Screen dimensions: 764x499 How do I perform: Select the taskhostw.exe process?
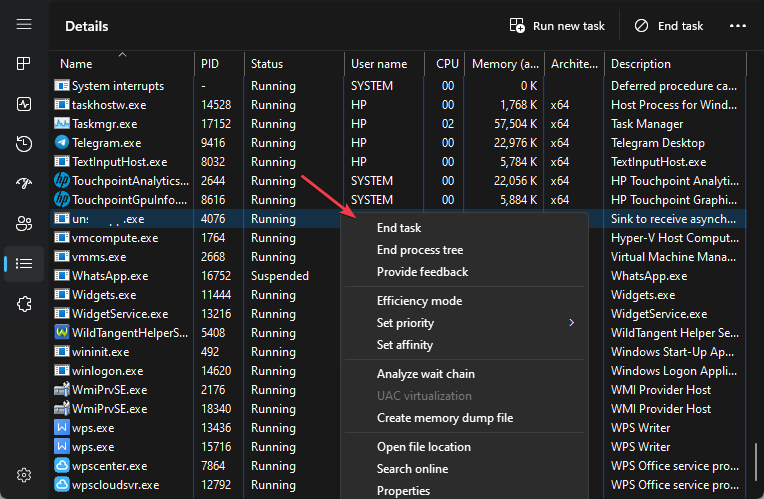pos(399,105)
